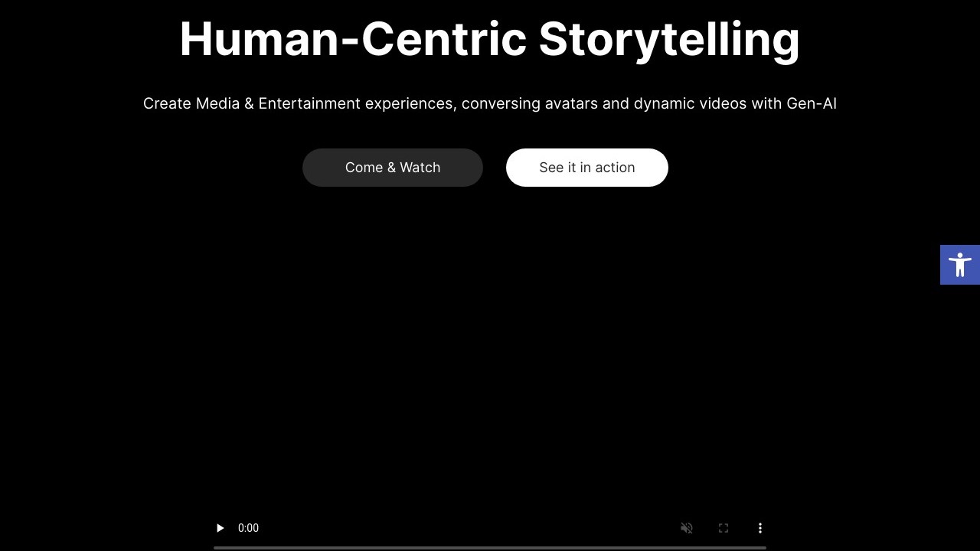Click the Come & Watch button
Image resolution: width=980 pixels, height=551 pixels.
pyautogui.click(x=392, y=168)
